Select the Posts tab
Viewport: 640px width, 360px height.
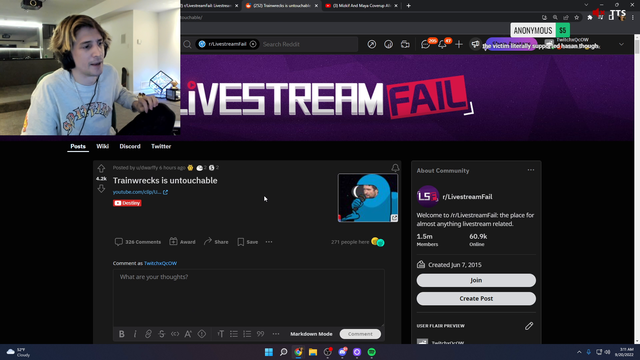coord(78,146)
